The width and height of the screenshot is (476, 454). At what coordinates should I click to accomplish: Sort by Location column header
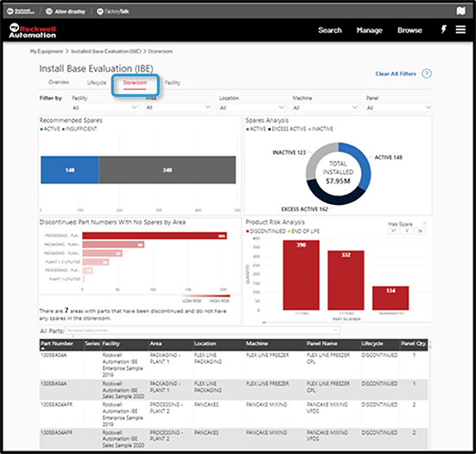click(x=205, y=343)
